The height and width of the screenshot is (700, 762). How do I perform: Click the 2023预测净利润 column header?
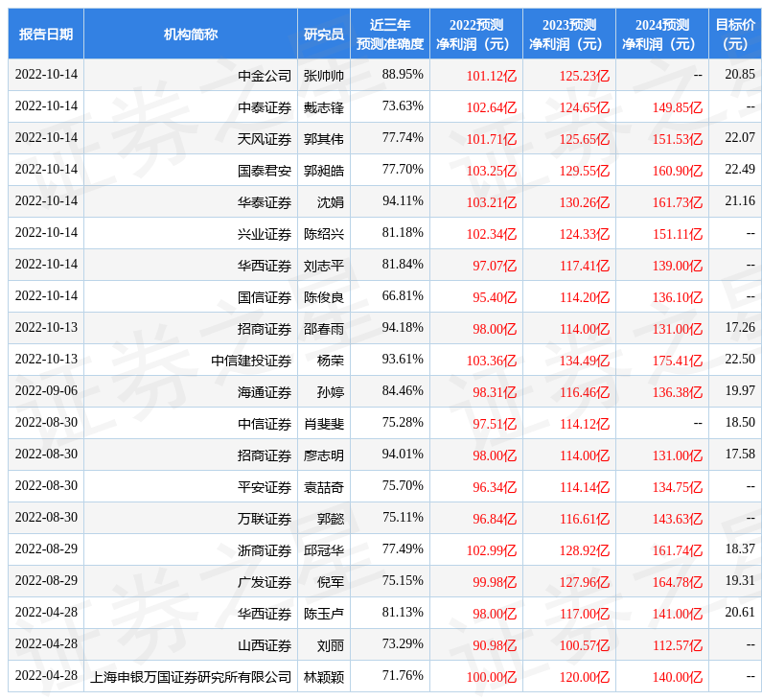click(569, 34)
